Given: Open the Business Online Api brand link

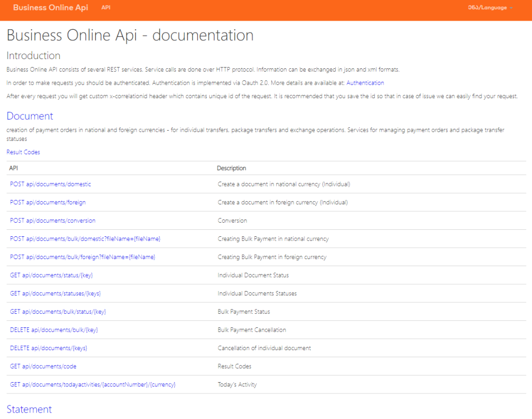Looking at the screenshot, I should 50,8.
